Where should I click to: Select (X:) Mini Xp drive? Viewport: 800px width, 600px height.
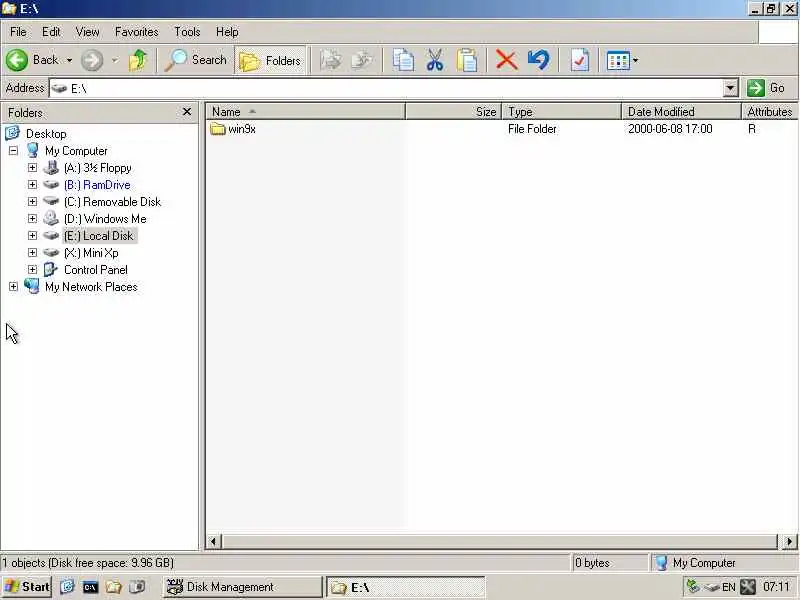[x=91, y=253]
